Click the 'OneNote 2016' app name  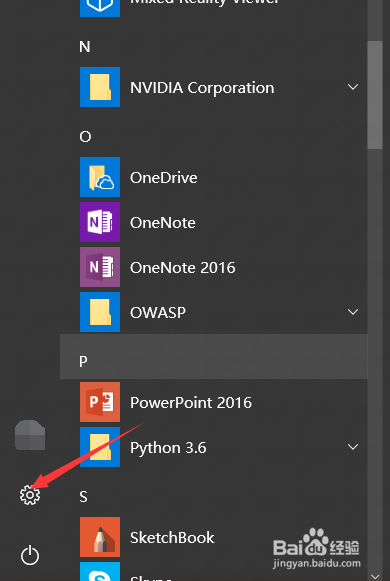[183, 268]
